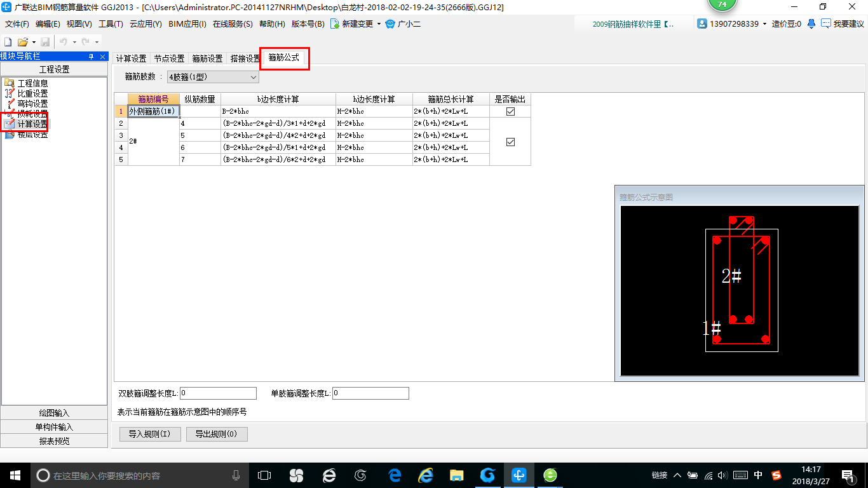This screenshot has width=868, height=488.
Task: Toggle 是否输出 checkbox for row 1
Action: 510,111
